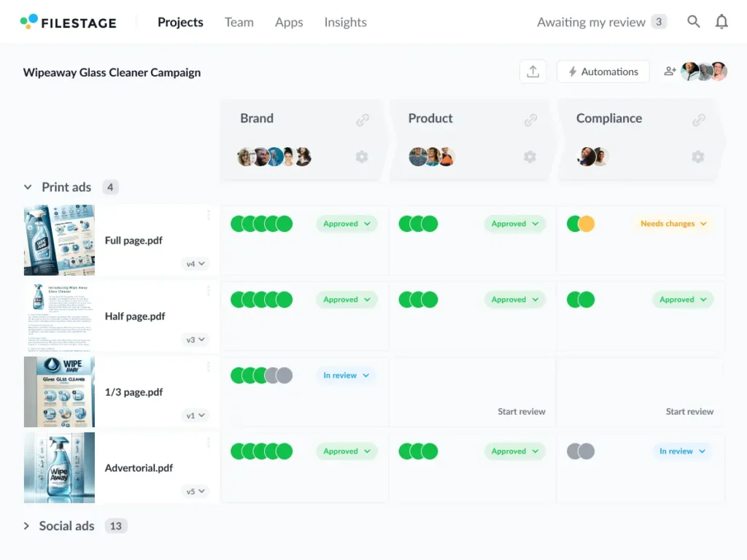The width and height of the screenshot is (747, 560).
Task: Collapse the Print ads section
Action: pyautogui.click(x=28, y=187)
